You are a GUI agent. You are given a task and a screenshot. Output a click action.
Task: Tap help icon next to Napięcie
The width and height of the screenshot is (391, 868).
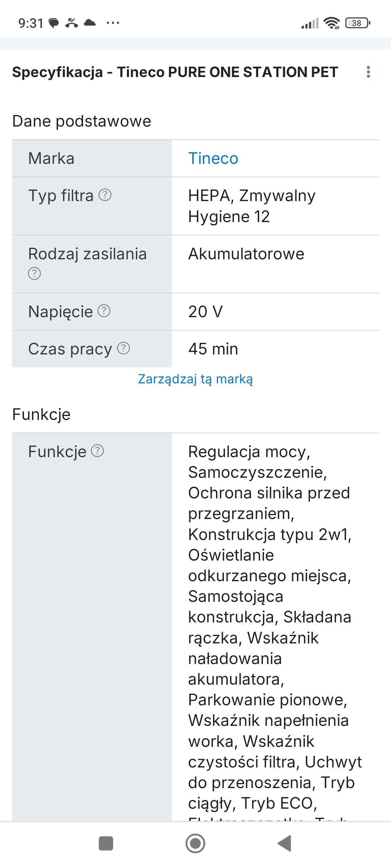point(104,311)
